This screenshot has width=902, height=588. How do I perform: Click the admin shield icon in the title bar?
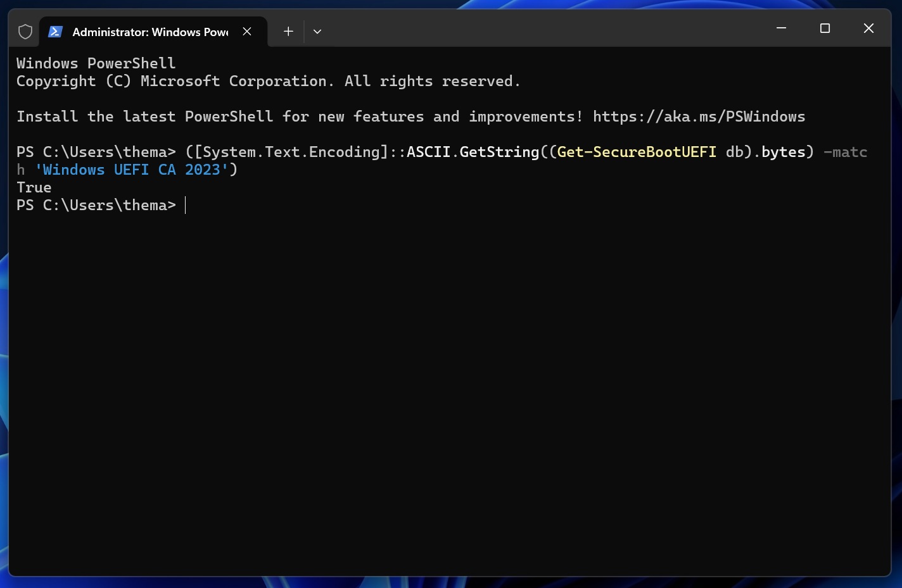click(25, 31)
